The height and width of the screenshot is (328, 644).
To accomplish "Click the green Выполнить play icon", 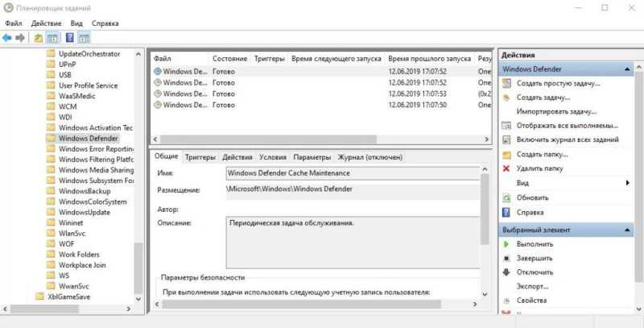I will point(506,244).
